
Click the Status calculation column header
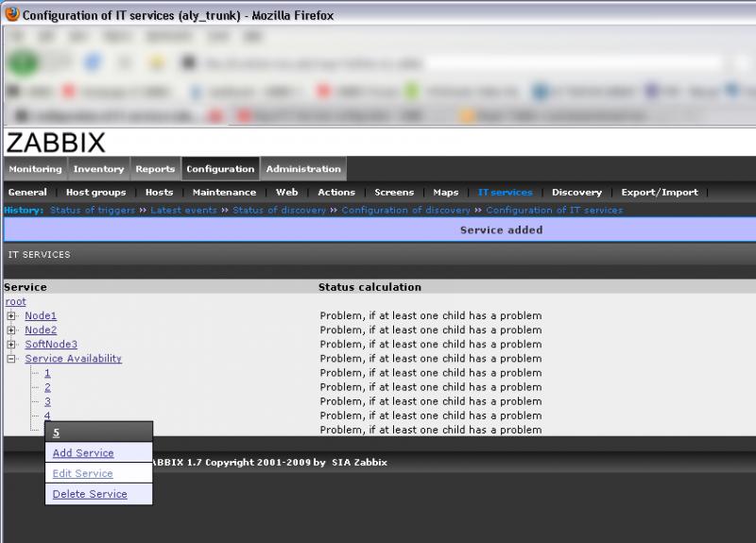pos(369,288)
